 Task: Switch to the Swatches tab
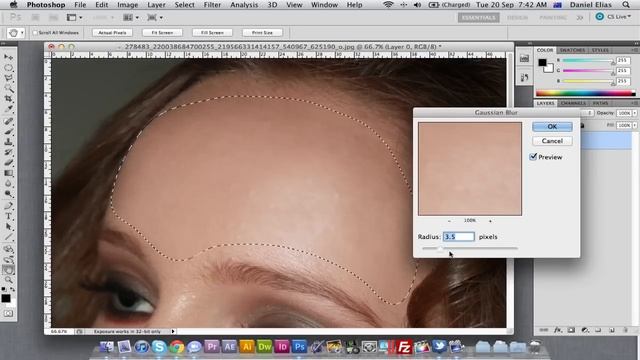click(572, 50)
